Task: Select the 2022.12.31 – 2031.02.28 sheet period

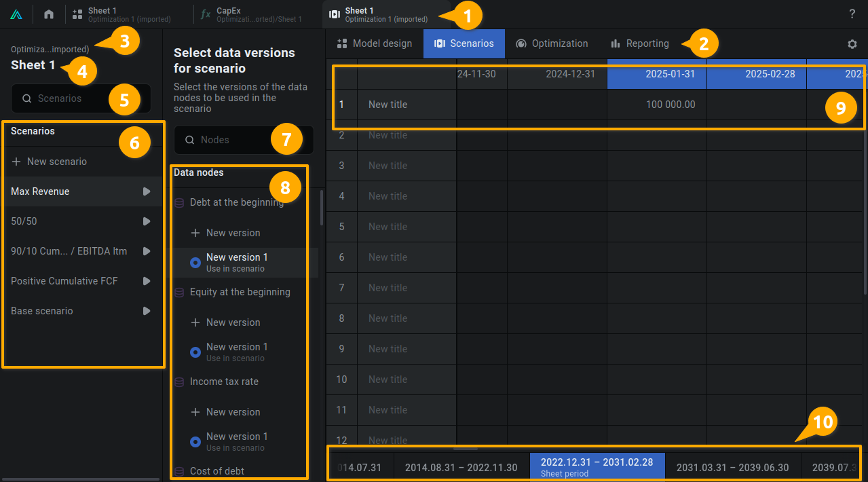Action: [x=597, y=466]
